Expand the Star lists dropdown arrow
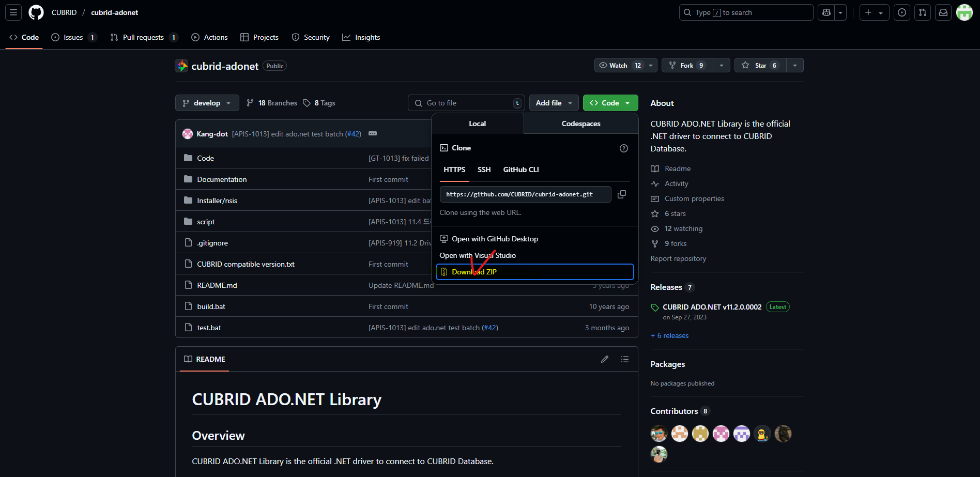This screenshot has width=980, height=477. (x=795, y=65)
